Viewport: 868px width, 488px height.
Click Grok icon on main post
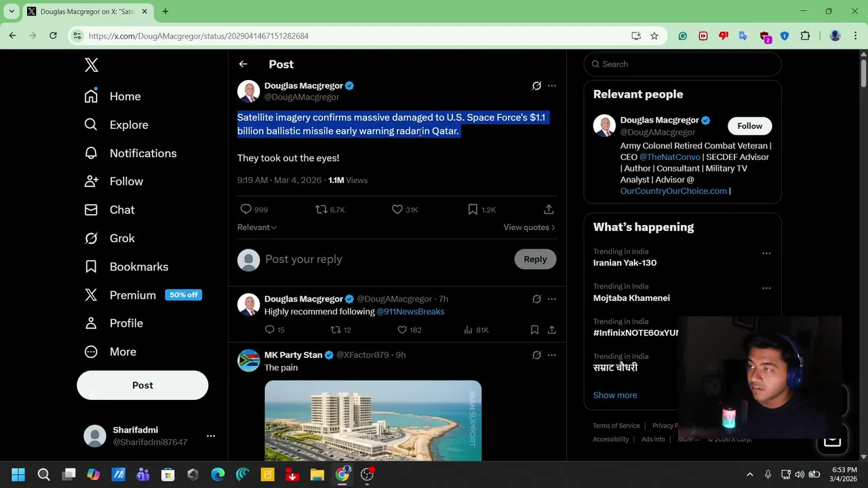[x=536, y=86]
